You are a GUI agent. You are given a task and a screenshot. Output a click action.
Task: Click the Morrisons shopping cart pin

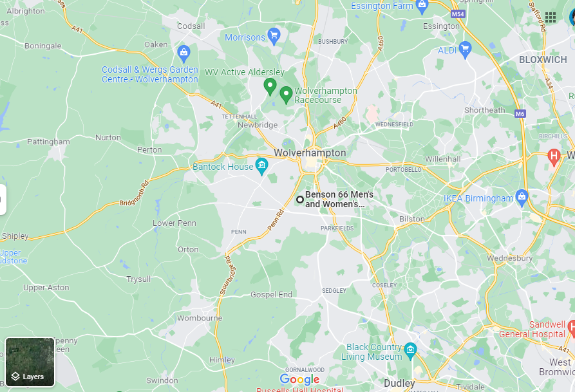tap(274, 36)
